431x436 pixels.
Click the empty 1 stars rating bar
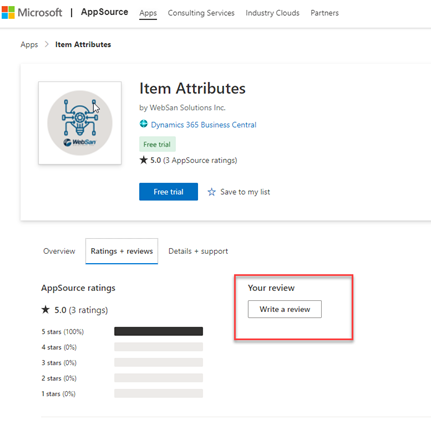pos(158,393)
